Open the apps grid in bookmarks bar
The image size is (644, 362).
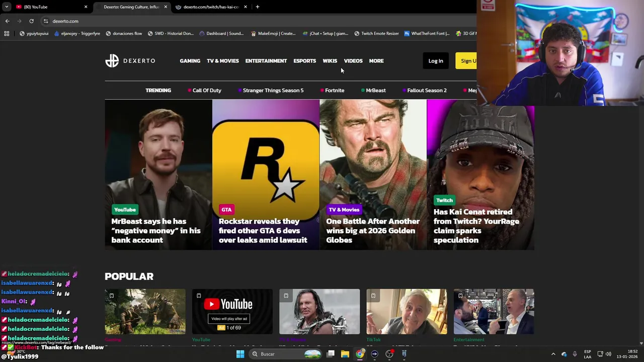coord(7,34)
